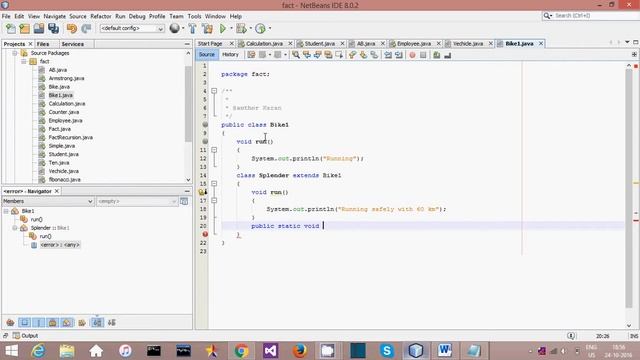Viewport: 640px width, 360px height.
Task: Open FactRecursion.java in Projects tree
Action: (71, 138)
